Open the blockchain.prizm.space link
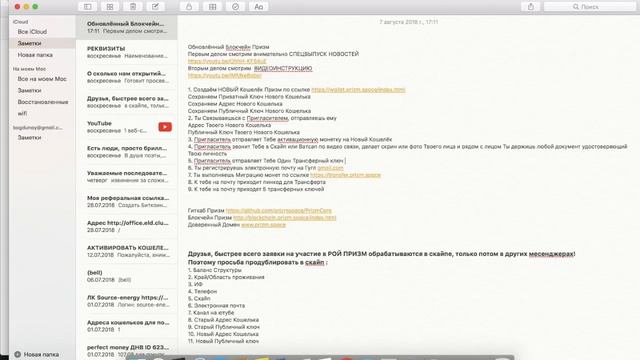Screen dimensions: 640x360 click(284, 218)
